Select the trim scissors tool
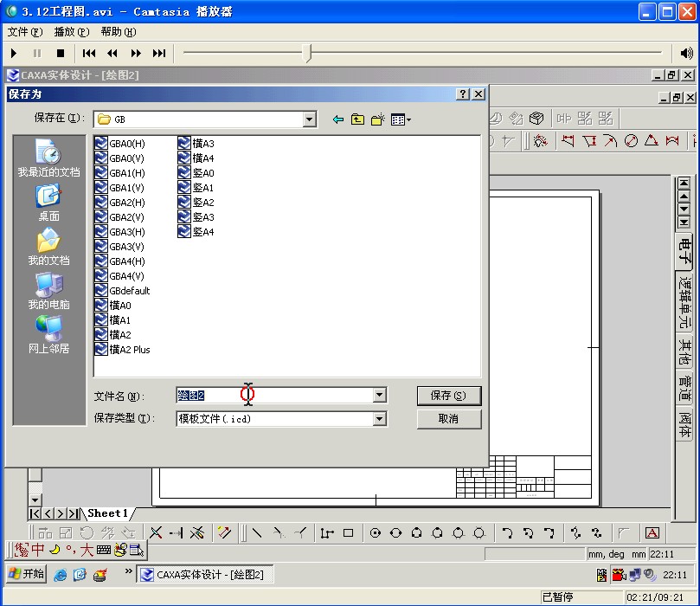700x606 pixels. click(x=156, y=532)
